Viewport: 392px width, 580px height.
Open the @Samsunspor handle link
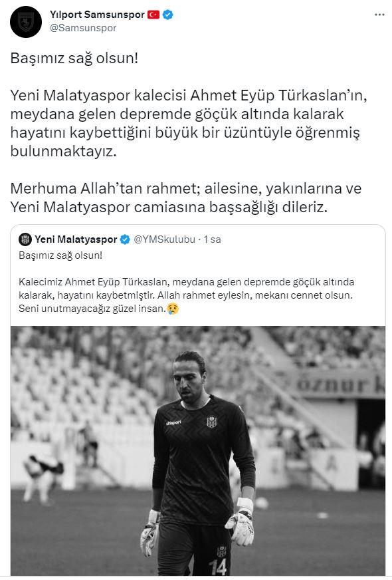point(83,28)
